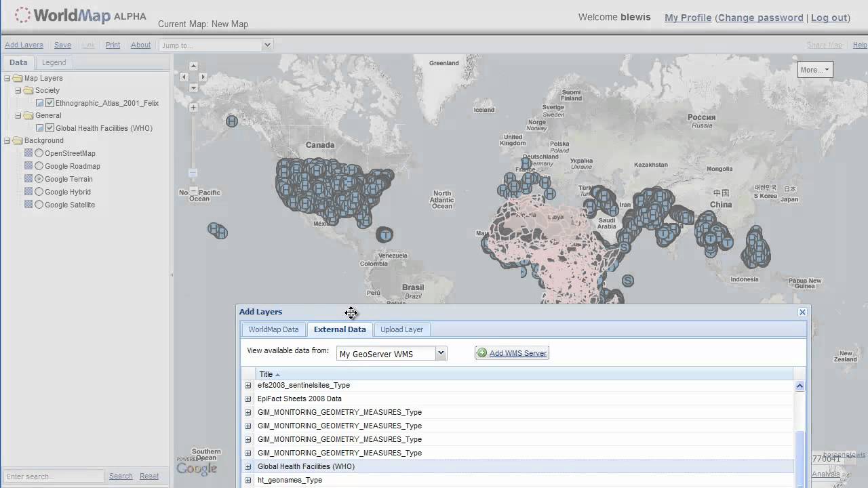868x488 pixels.
Task: Open the My GeoServer WMS dropdown
Action: point(441,353)
